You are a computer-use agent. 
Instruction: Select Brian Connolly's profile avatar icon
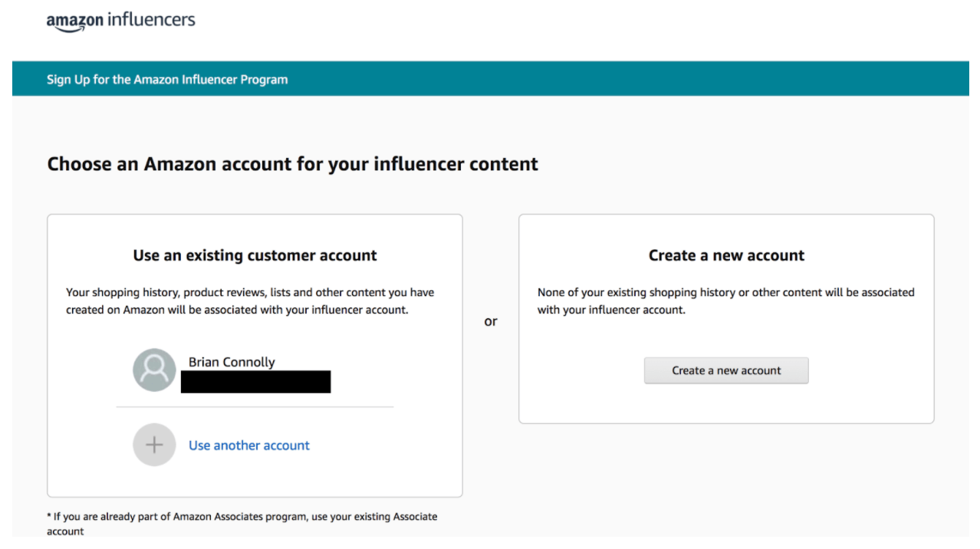[x=154, y=370]
